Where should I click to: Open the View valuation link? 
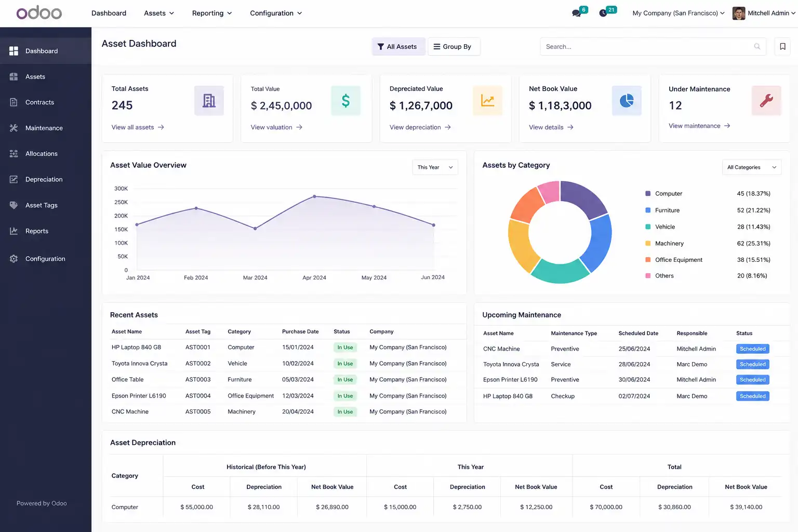[276, 127]
